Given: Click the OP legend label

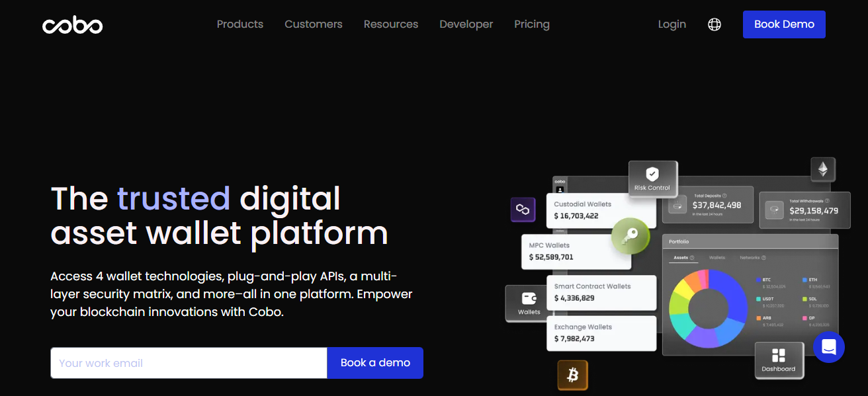Looking at the screenshot, I should pos(812,318).
